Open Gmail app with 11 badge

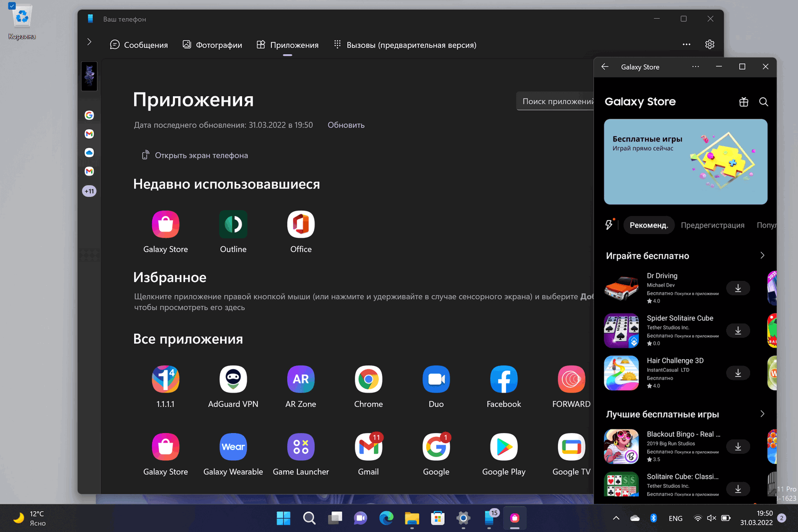(369, 447)
